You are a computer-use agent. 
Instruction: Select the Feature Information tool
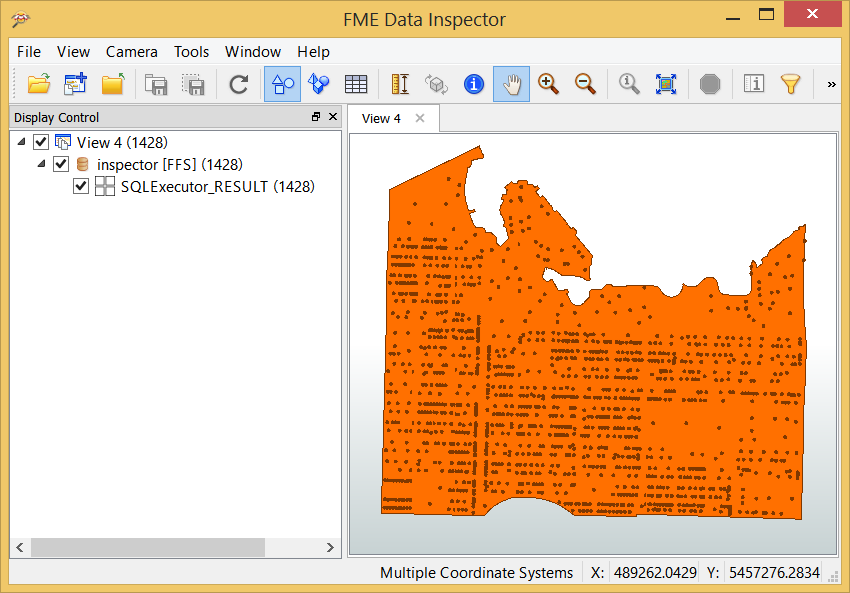(473, 84)
